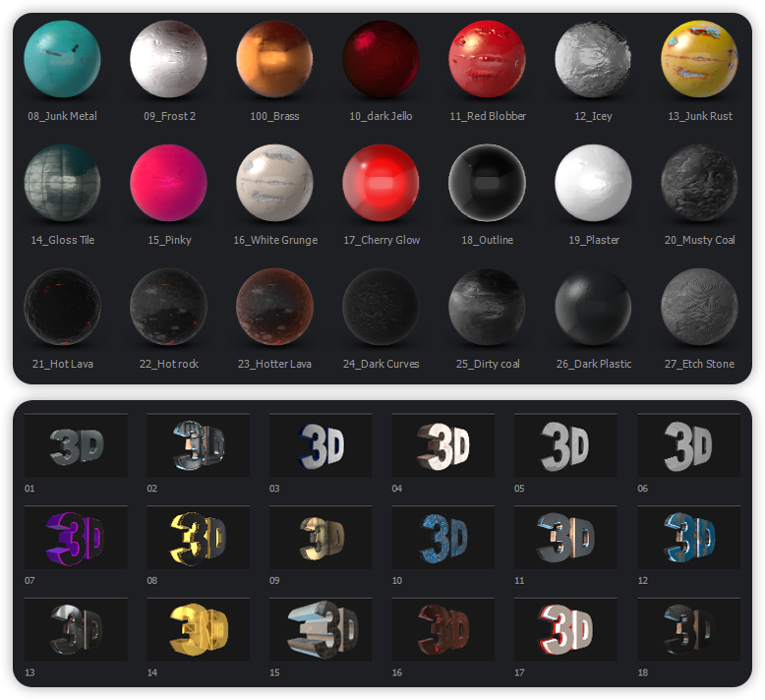Click the '17_Cherry Glow' label text
This screenshot has height=700, width=765.
[382, 240]
